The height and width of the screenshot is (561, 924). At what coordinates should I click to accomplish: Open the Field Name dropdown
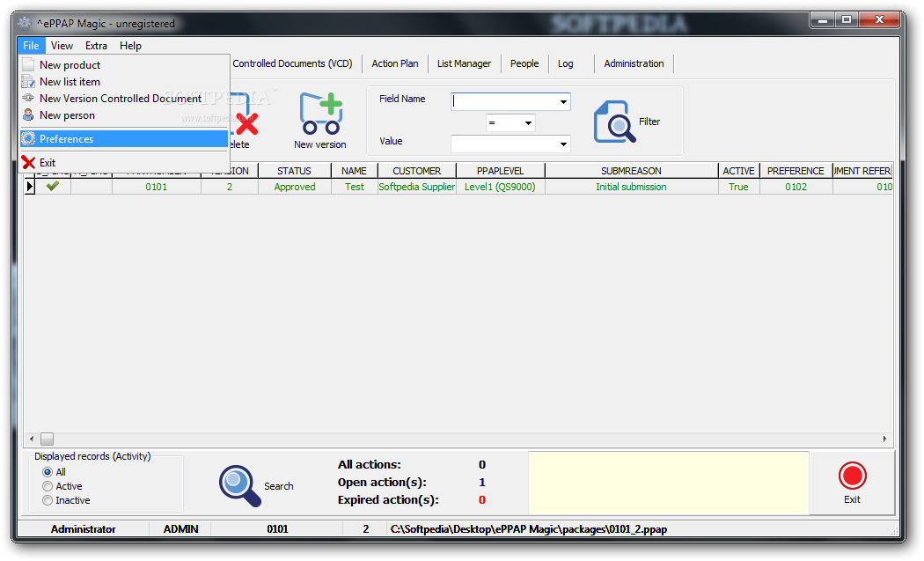click(x=563, y=101)
